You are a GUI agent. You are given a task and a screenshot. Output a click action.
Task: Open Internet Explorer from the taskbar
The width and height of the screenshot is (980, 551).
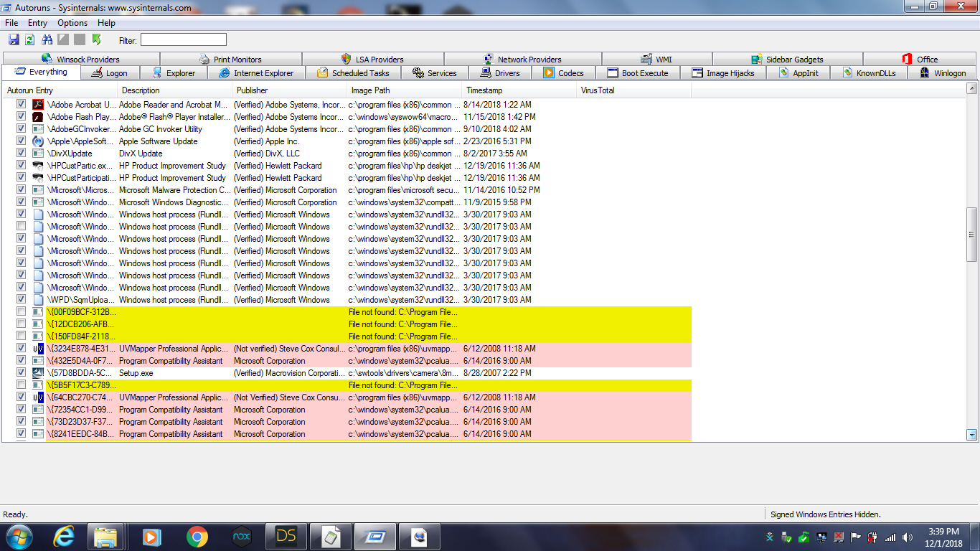pyautogui.click(x=65, y=537)
